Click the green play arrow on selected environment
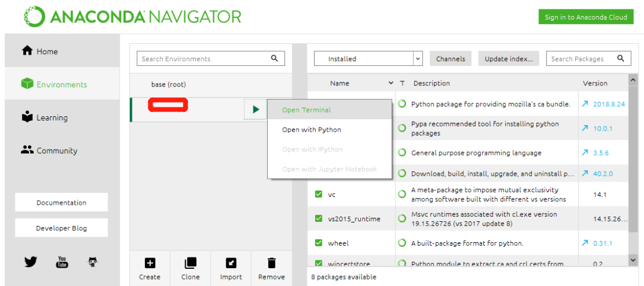 [256, 110]
